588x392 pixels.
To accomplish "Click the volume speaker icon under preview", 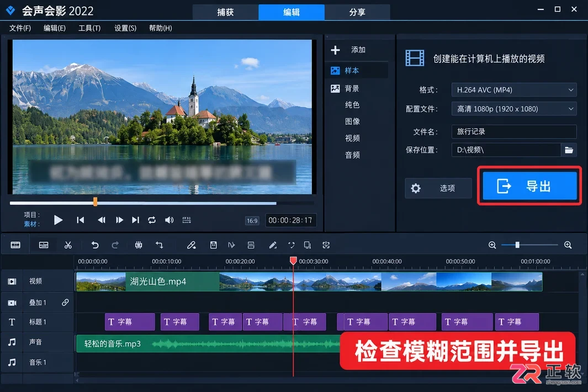I will coord(169,220).
